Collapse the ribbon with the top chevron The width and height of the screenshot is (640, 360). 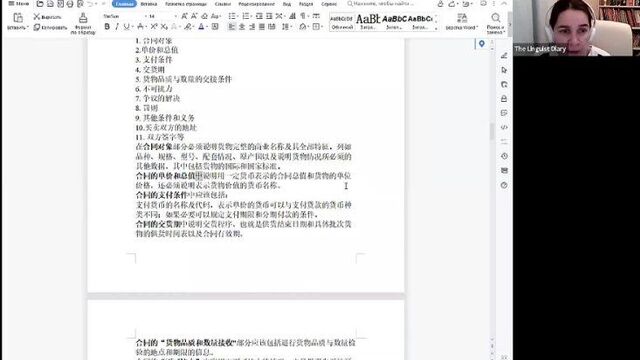point(504,3)
